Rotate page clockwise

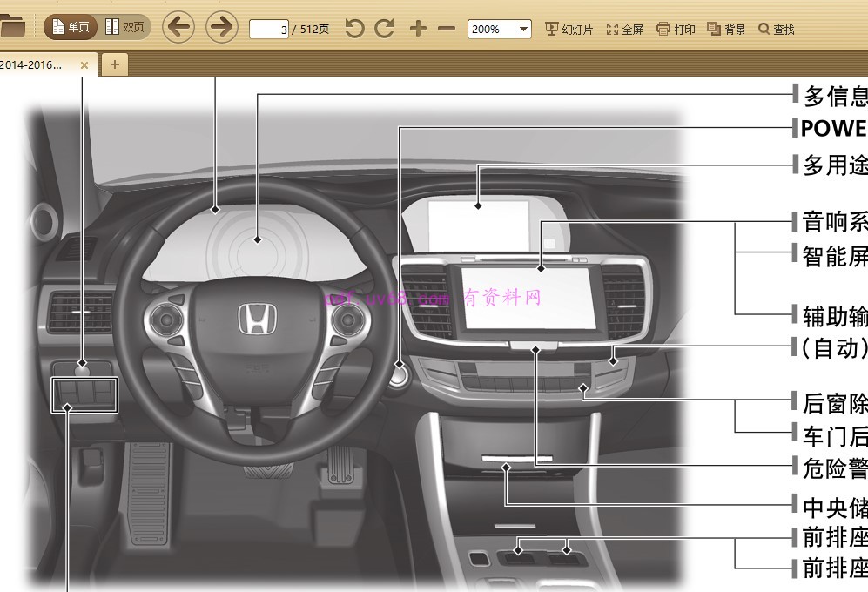(x=384, y=29)
